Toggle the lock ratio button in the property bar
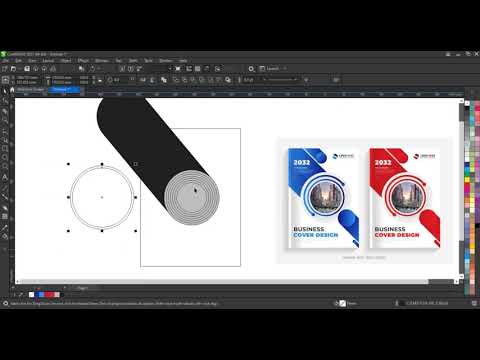480x360 pixels. [x=100, y=80]
